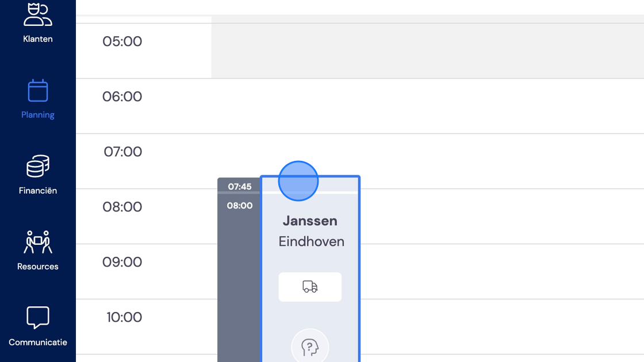Open the Communicatie chat bubble icon
This screenshot has width=644, height=362.
click(38, 318)
